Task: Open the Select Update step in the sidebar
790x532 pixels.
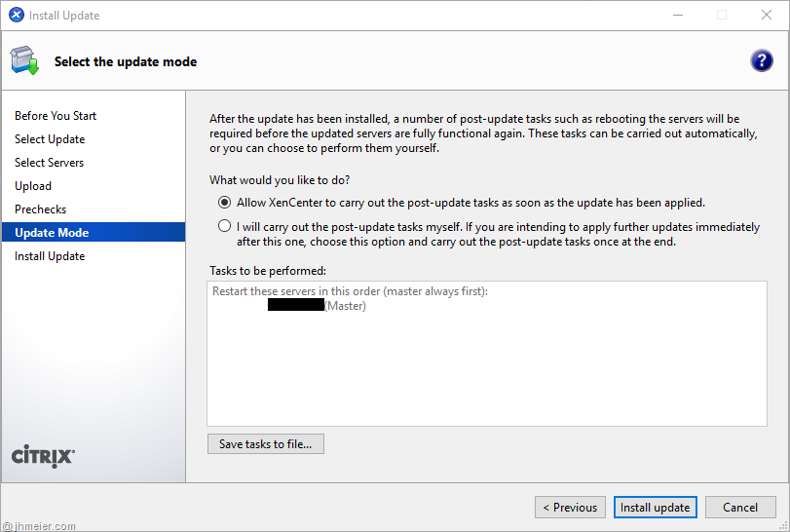Action: [50, 139]
